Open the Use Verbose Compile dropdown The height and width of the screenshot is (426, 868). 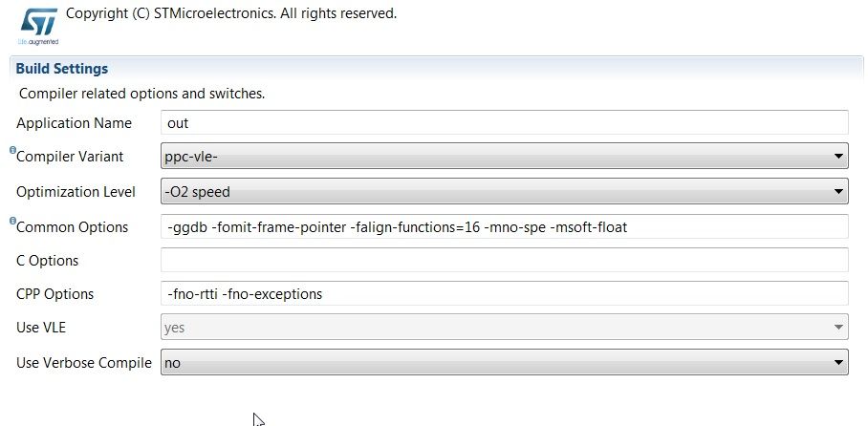pos(505,362)
